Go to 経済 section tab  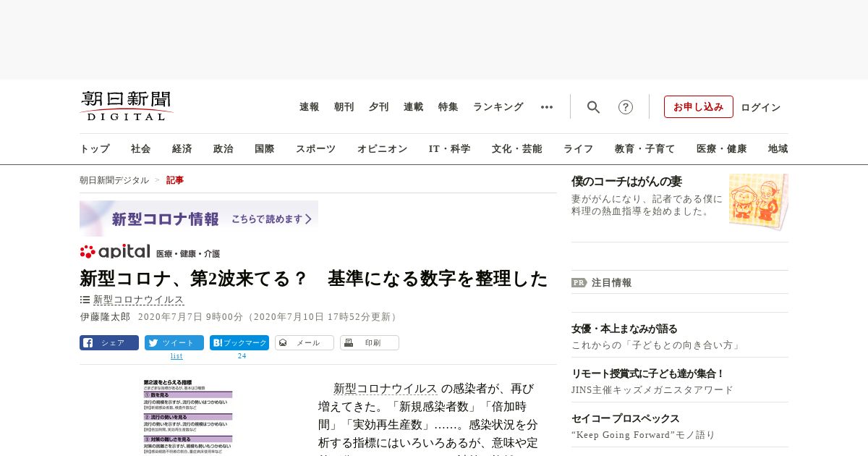point(182,149)
